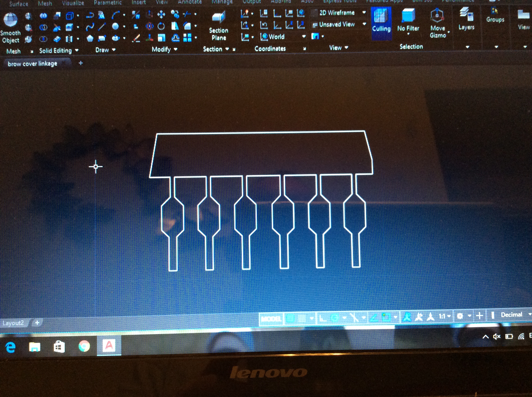Select the Mirror tool in Modify

click(175, 26)
